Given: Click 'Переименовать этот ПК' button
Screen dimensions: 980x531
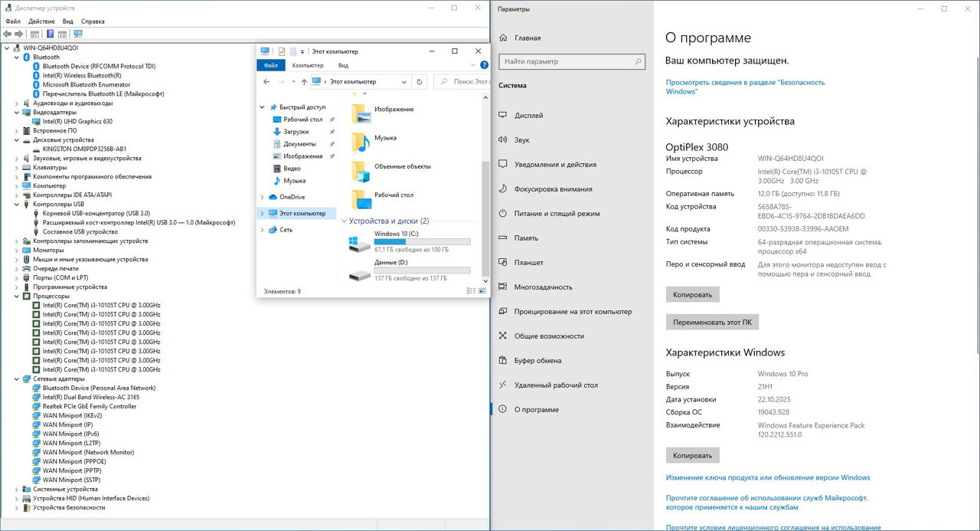Looking at the screenshot, I should 712,323.
